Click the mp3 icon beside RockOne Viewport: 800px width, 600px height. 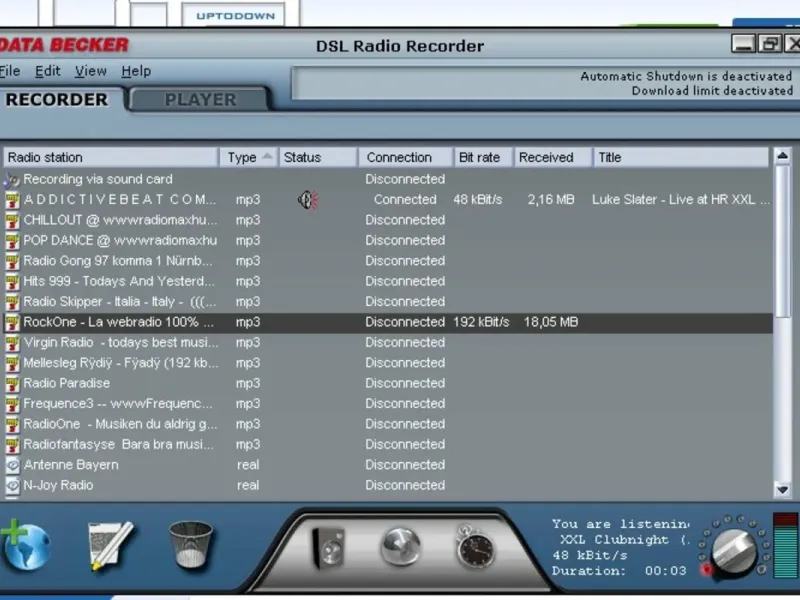(x=12, y=322)
